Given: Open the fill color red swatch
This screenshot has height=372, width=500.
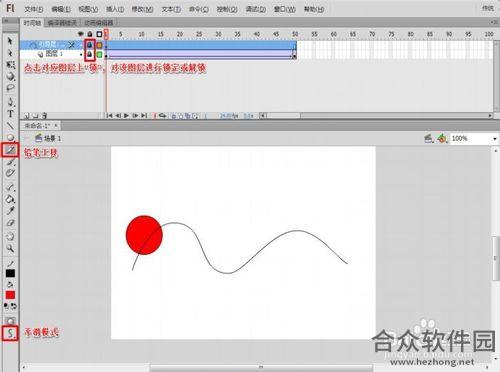Looking at the screenshot, I should coord(10,295).
